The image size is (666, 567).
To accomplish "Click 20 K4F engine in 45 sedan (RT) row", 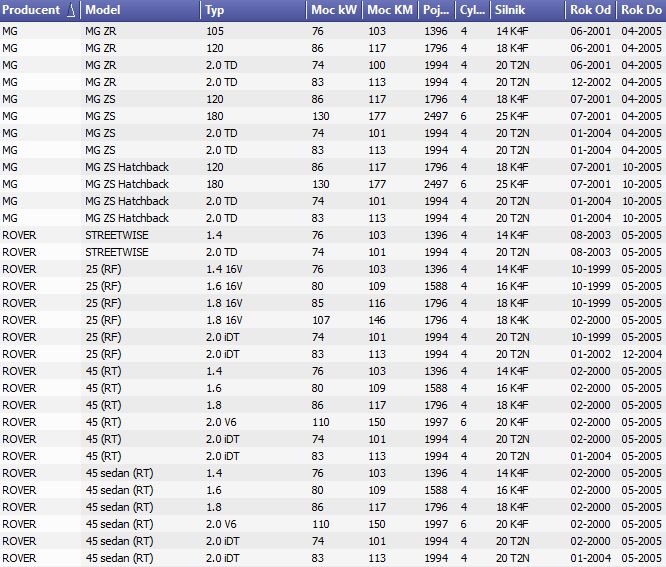I will pyautogui.click(x=512, y=524).
